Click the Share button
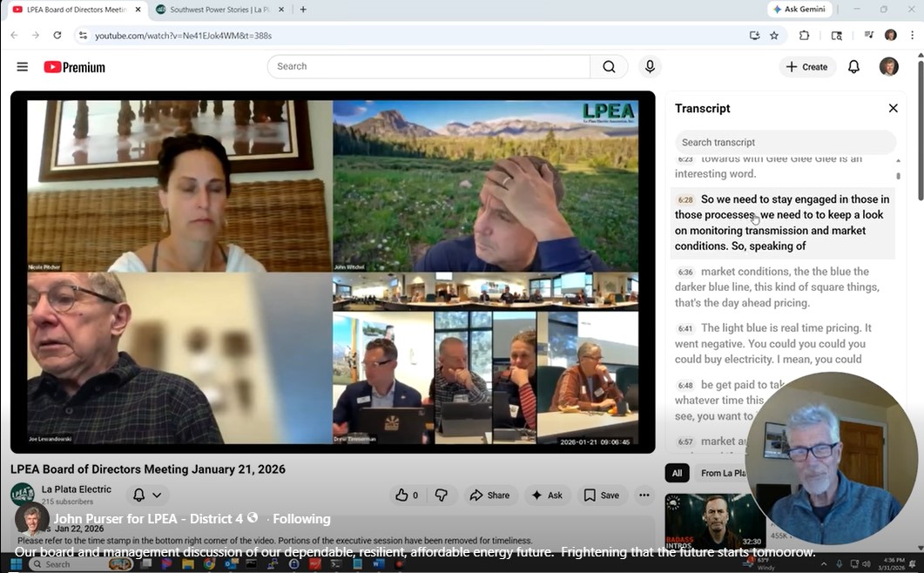The image size is (924, 573). 489,495
